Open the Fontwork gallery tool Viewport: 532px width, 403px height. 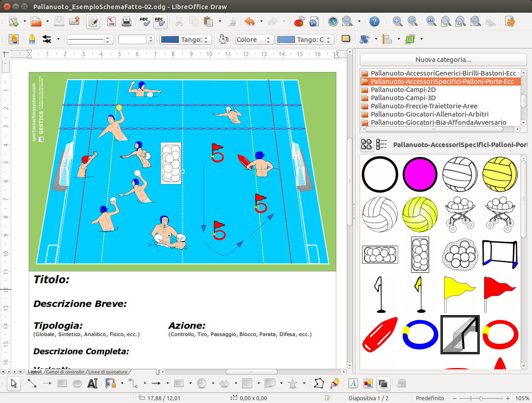[353, 383]
